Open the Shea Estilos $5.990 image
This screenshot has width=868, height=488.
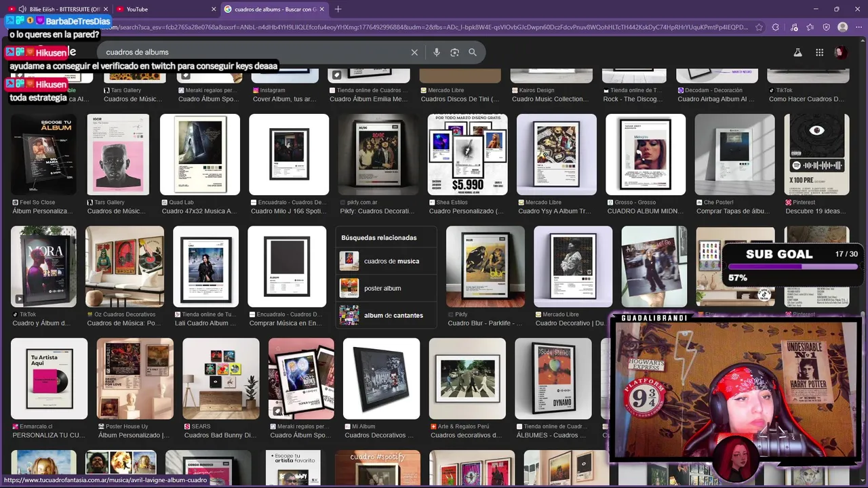pos(467,155)
